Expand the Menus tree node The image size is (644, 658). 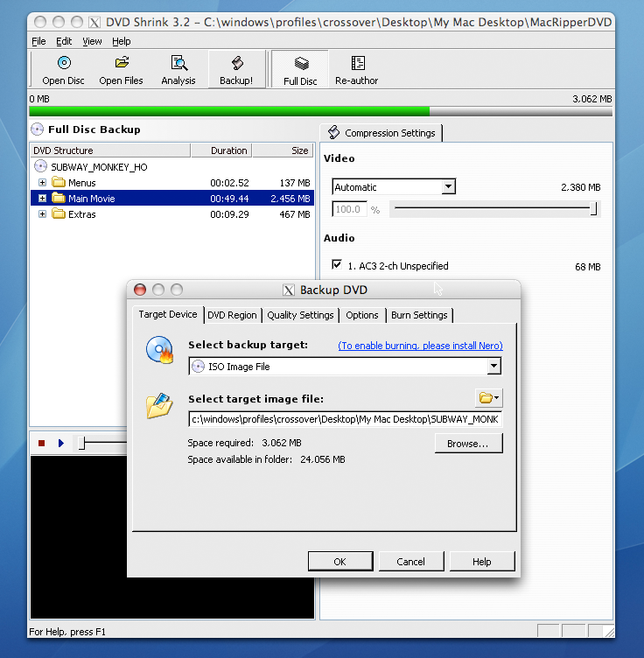click(x=42, y=183)
